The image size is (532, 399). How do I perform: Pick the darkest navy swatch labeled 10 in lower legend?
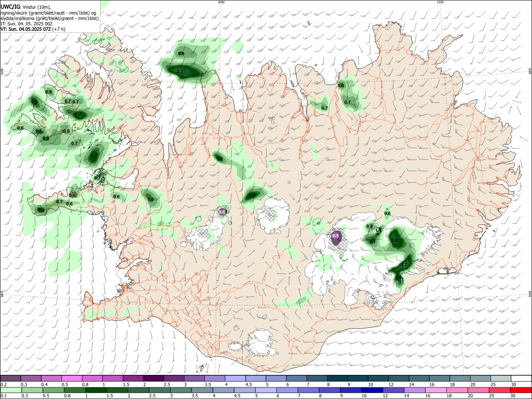[x=371, y=390]
